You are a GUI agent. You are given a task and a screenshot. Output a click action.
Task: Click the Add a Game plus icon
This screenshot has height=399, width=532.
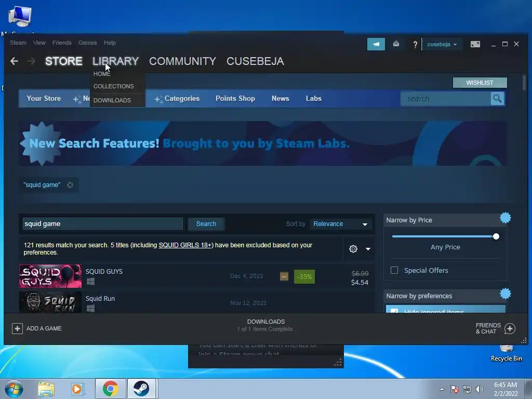coord(17,328)
